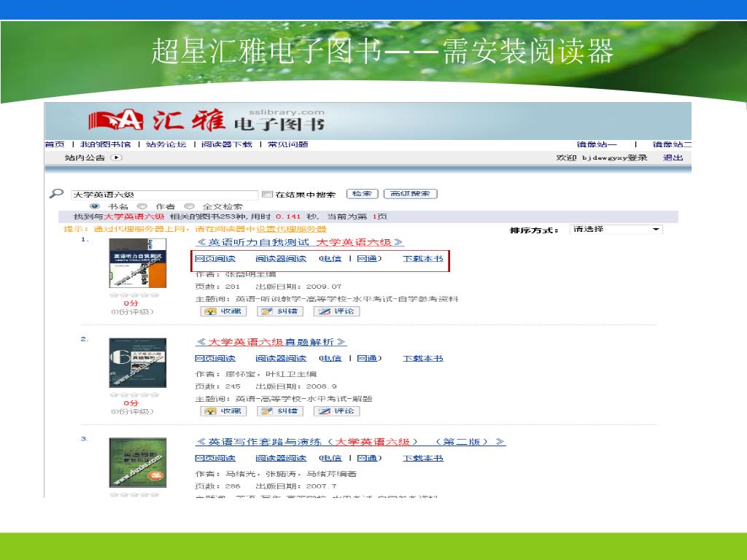The height and width of the screenshot is (560, 747).
Task: Click 评论 button under book 2
Action: pyautogui.click(x=336, y=411)
